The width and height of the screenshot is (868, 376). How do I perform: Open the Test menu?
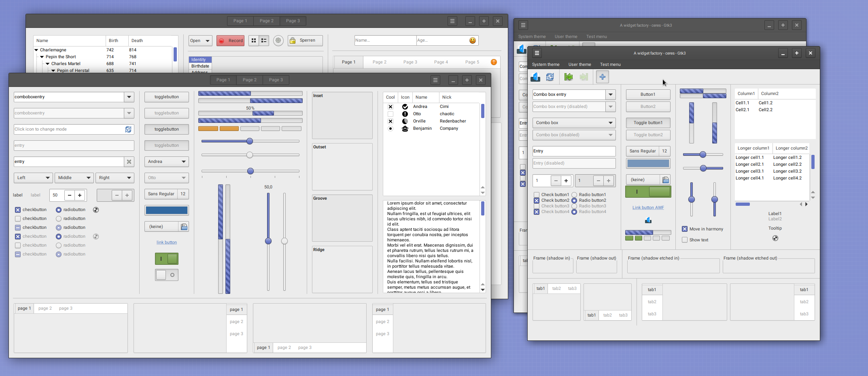610,64
